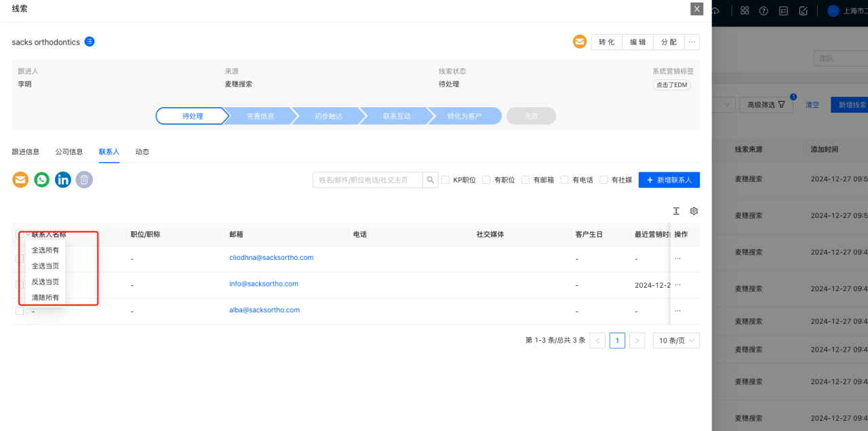Click the 点击了EDM tag
The height and width of the screenshot is (431, 868).
tap(672, 85)
